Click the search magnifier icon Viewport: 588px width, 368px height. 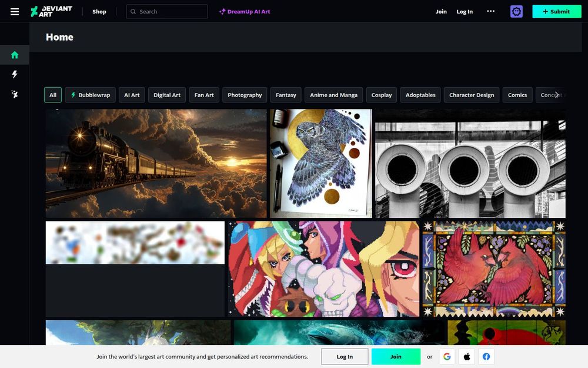pos(133,12)
